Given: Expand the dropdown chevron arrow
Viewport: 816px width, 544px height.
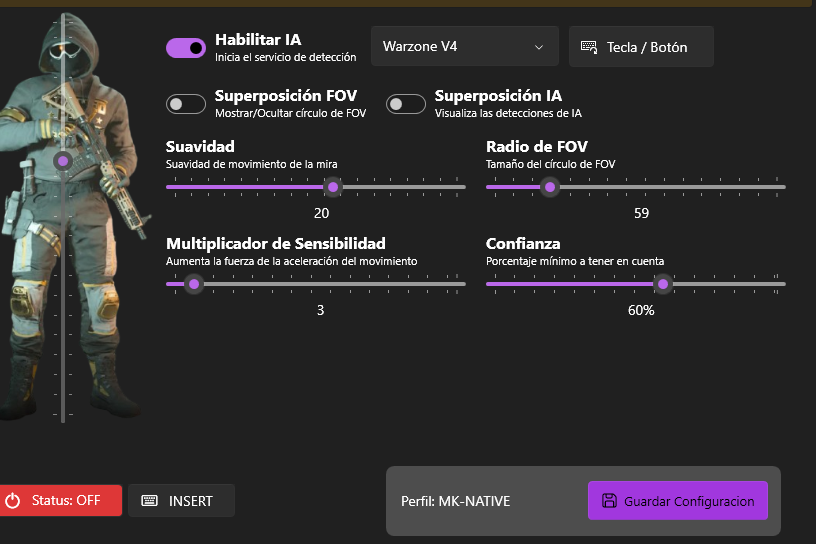Looking at the screenshot, I should point(539,47).
